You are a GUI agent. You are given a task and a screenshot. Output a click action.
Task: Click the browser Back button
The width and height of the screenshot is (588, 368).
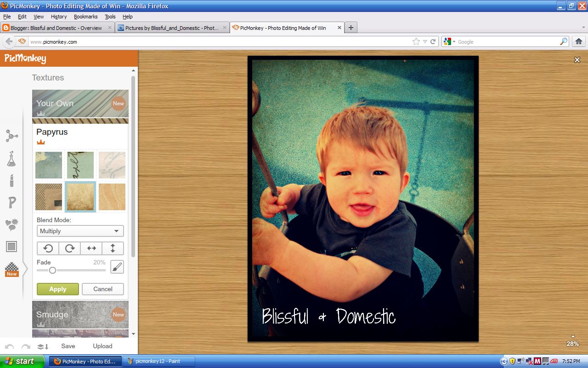click(9, 41)
